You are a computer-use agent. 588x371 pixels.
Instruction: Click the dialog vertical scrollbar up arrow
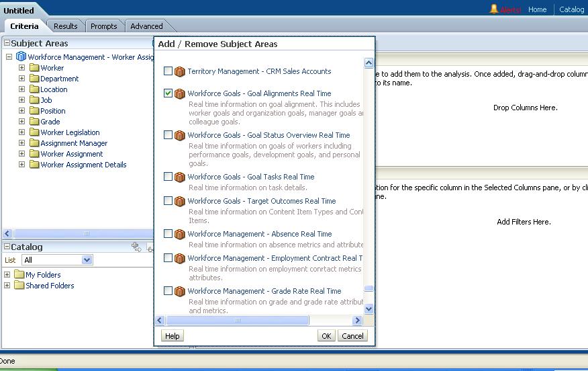[x=369, y=63]
